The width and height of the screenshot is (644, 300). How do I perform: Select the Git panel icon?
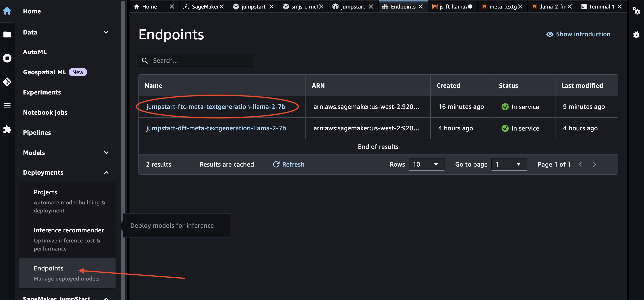point(7,82)
